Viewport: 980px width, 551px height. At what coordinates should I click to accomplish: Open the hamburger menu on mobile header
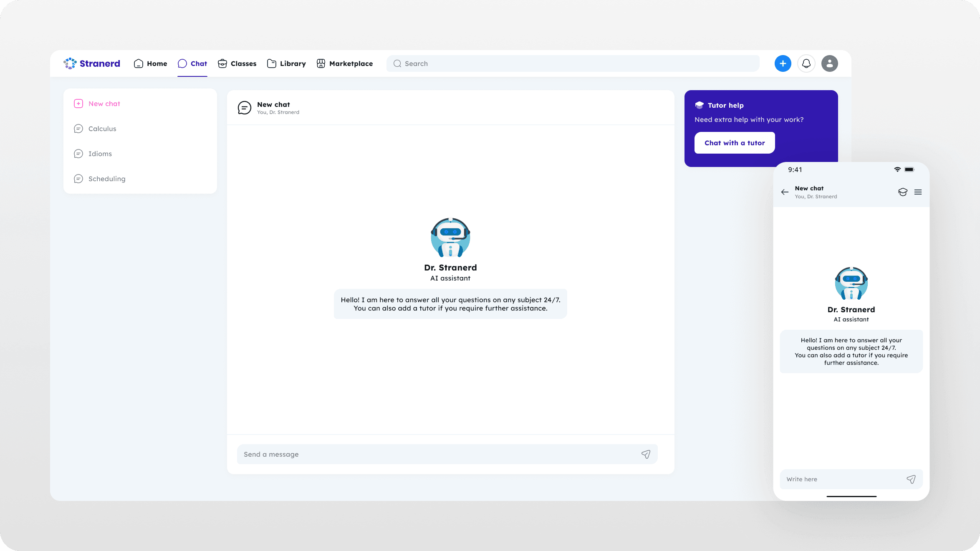(x=918, y=192)
